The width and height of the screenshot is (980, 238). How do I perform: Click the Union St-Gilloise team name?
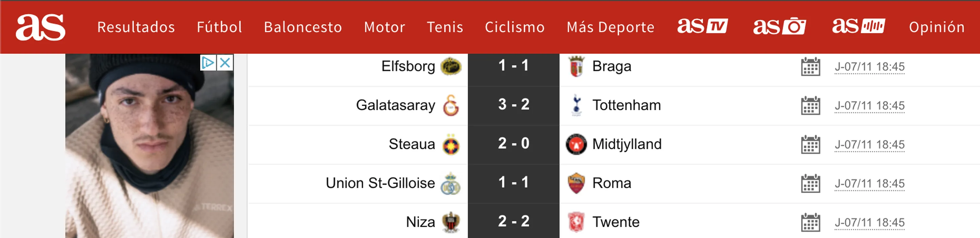pos(380,183)
